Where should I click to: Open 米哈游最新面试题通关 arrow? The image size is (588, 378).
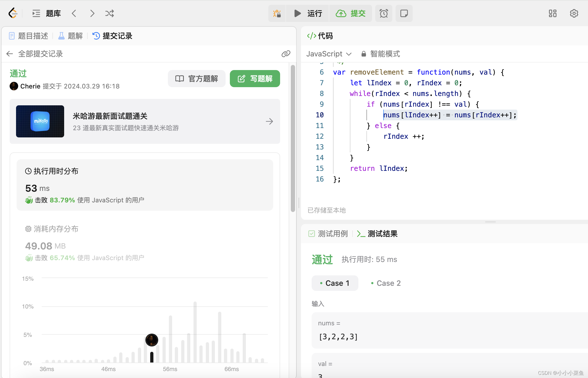pyautogui.click(x=269, y=121)
